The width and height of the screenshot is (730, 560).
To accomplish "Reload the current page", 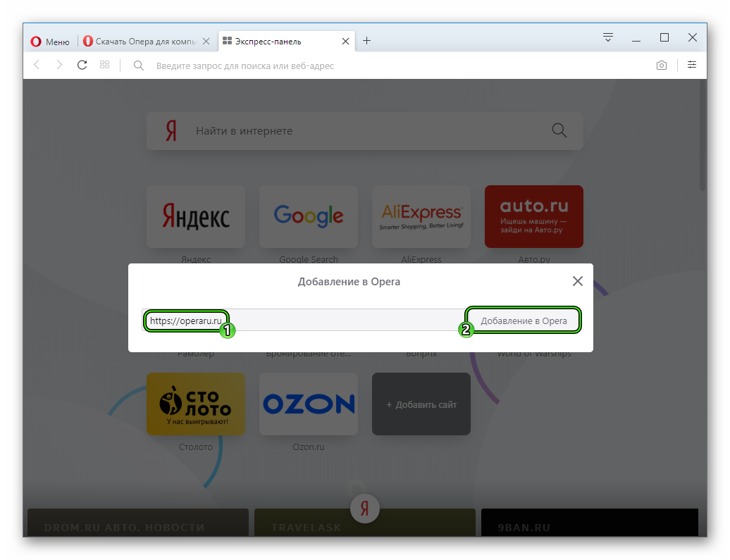I will click(x=82, y=65).
